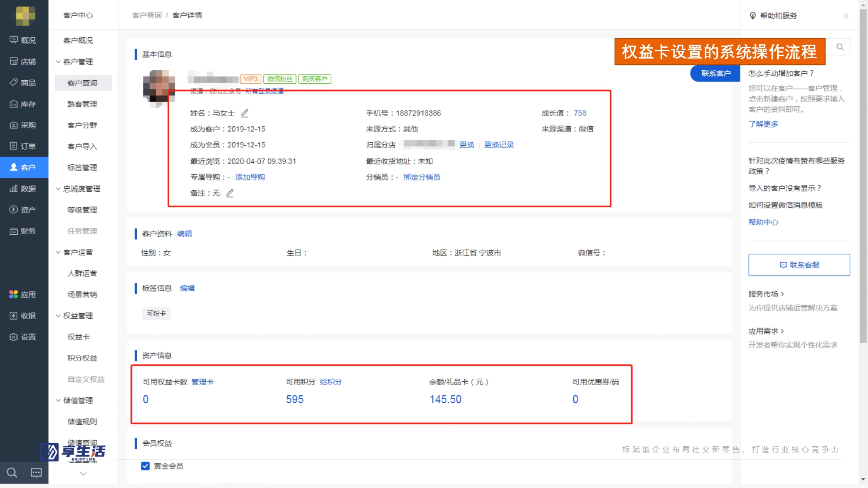Open 人群运营 submenu item
868x488 pixels.
click(x=82, y=273)
